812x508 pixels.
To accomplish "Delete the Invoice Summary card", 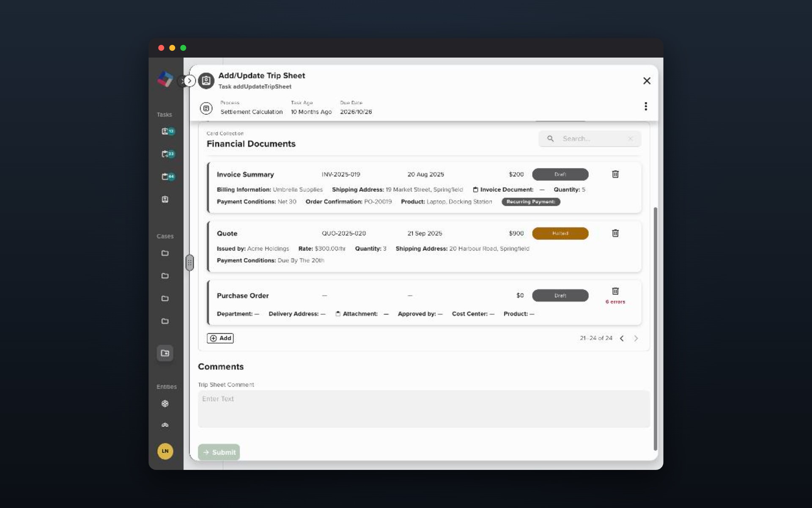I will [x=615, y=174].
